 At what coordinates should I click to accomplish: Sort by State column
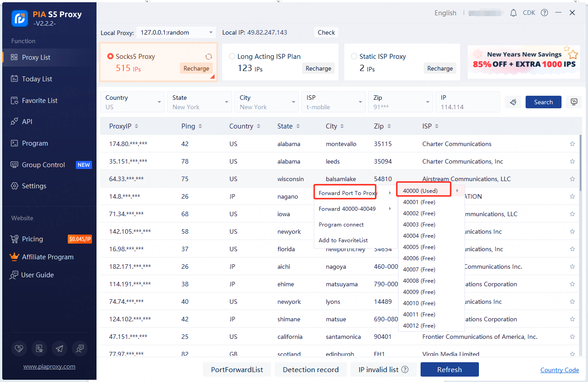point(288,126)
